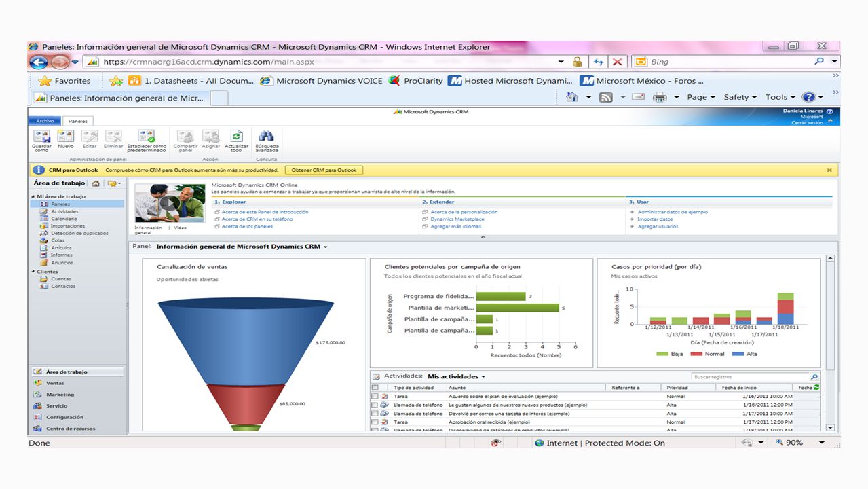The width and height of the screenshot is (868, 489).
Task: Collapse the Clientes group
Action: point(33,272)
